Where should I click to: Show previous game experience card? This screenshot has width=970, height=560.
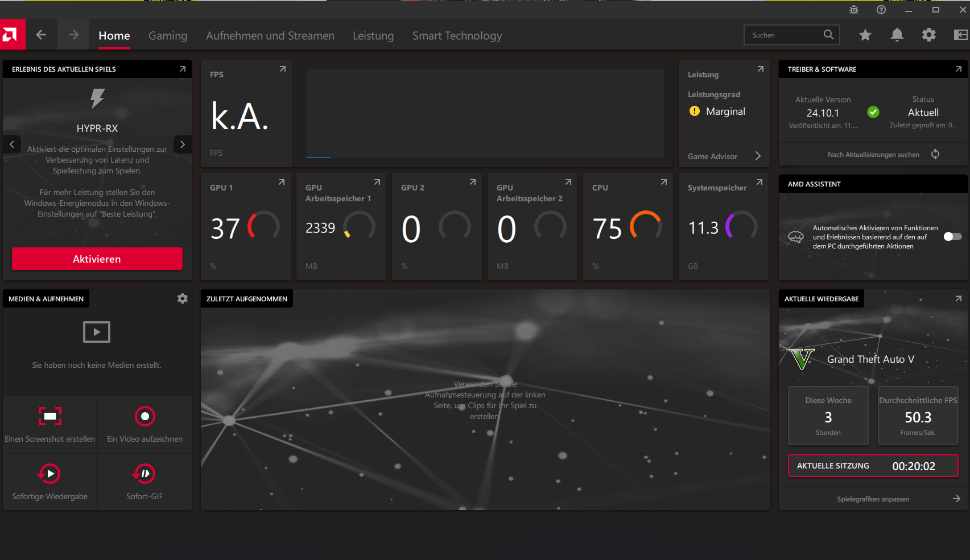12,144
